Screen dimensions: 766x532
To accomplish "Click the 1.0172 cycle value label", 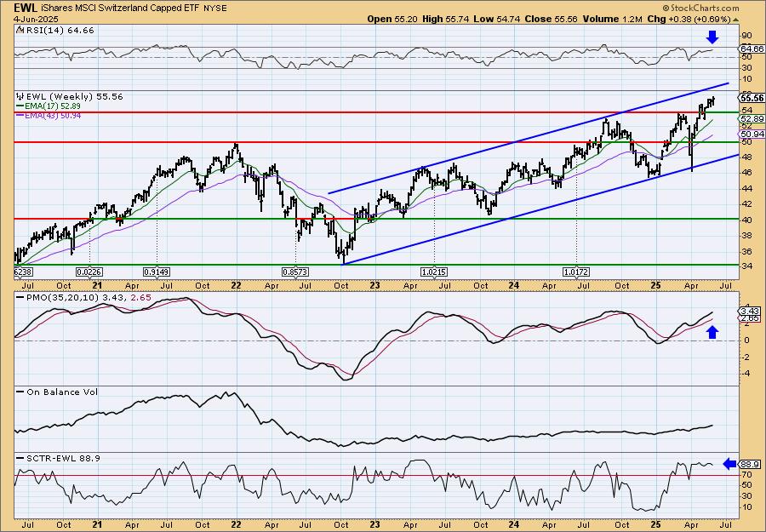I will [x=576, y=272].
